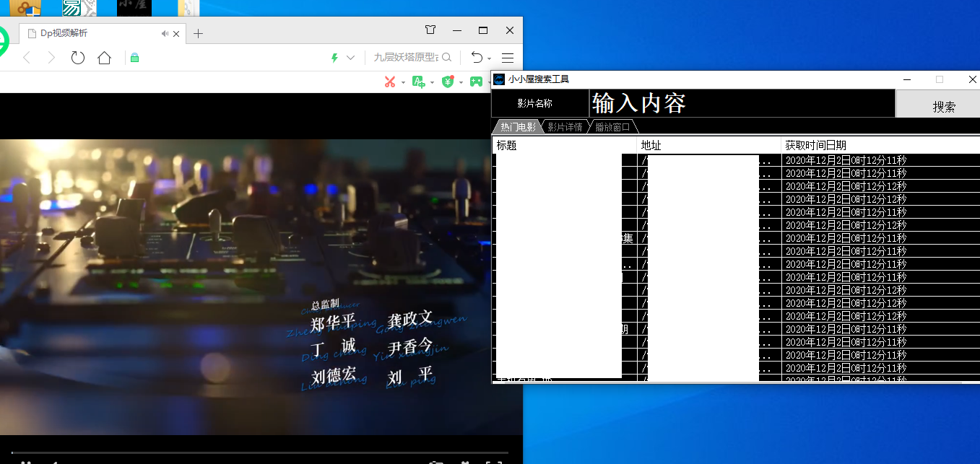Open the dropdown beside translate icon

pos(432,82)
